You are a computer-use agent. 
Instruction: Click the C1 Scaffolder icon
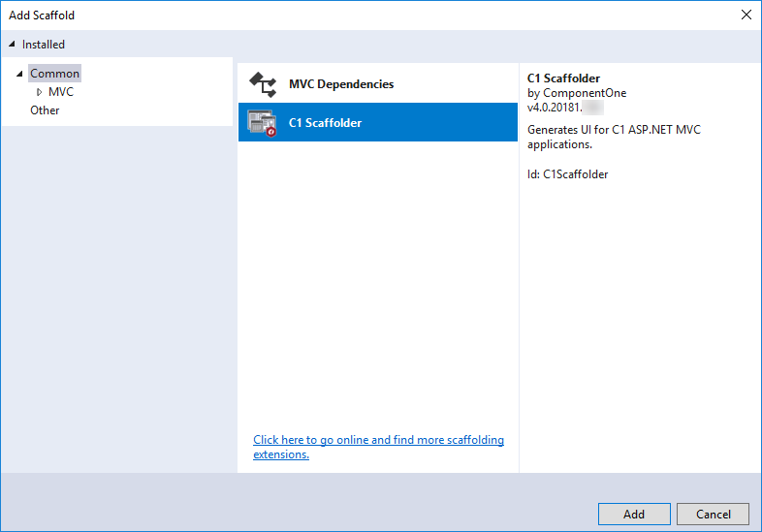point(263,123)
